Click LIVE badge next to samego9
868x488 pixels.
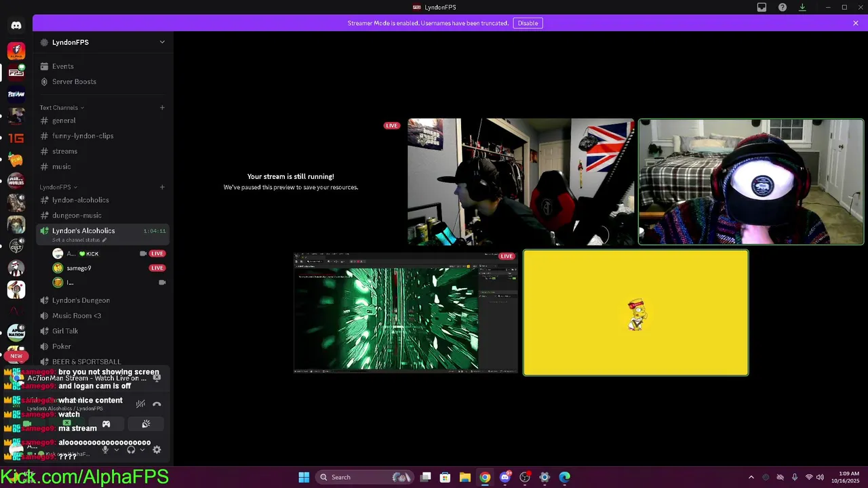pyautogui.click(x=157, y=268)
